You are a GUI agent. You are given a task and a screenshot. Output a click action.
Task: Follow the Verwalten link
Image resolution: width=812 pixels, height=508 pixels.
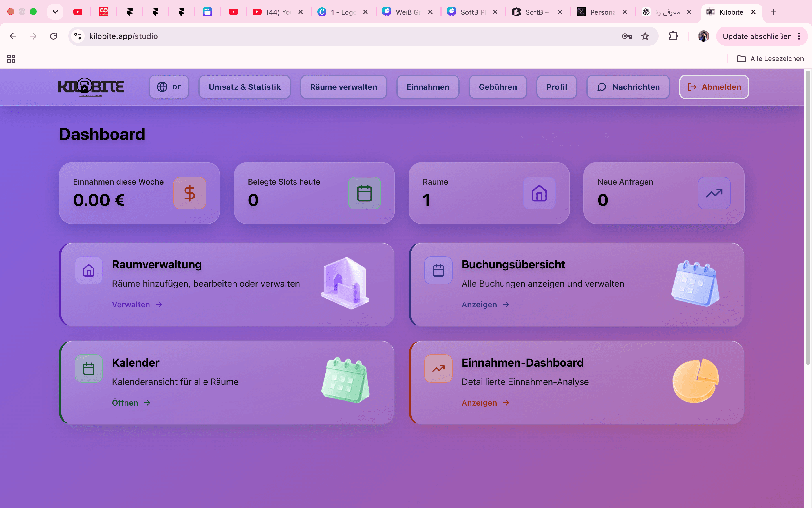(x=137, y=305)
